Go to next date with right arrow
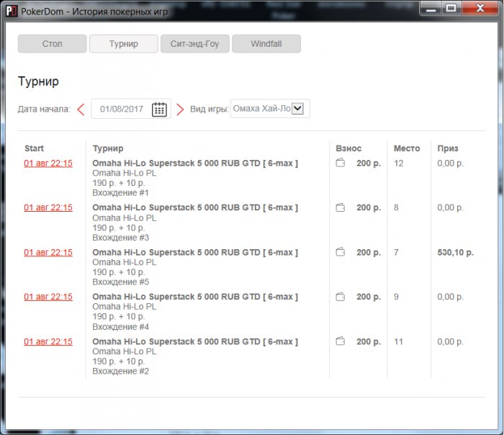Screen dimensions: 504x435 click(x=180, y=109)
